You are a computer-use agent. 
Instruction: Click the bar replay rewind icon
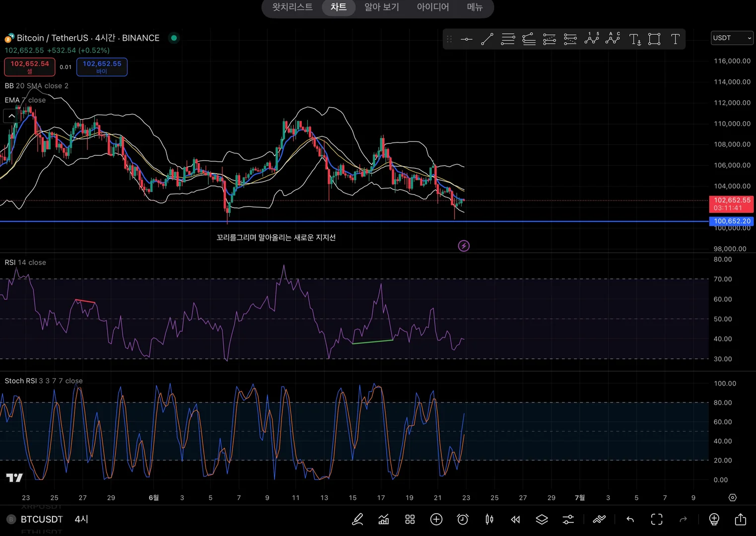515,519
